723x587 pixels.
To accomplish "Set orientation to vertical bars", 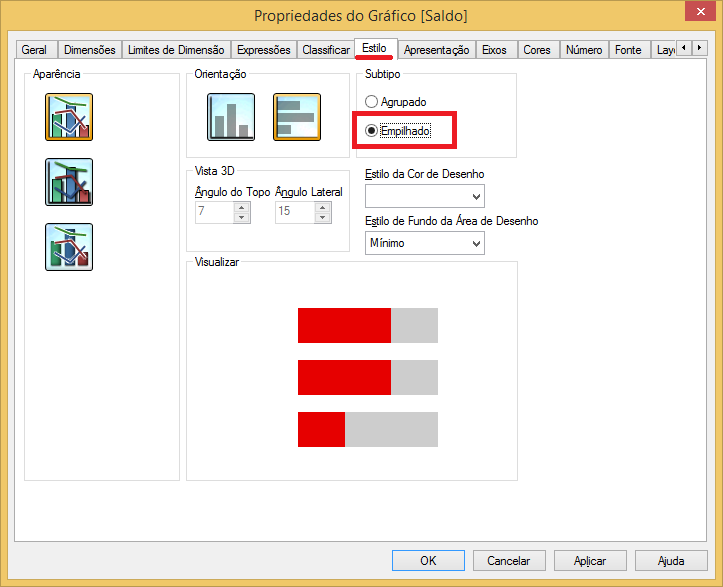I will tap(231, 117).
